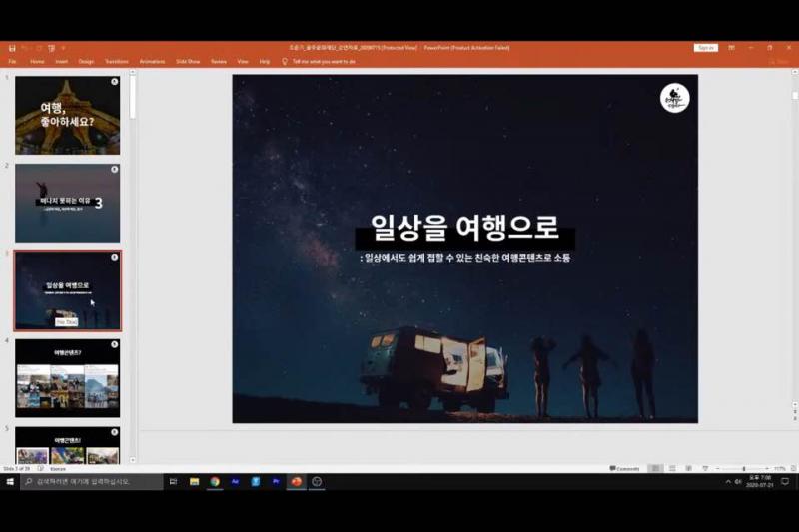Select partially visible slide 5 thumbnail

point(67,445)
